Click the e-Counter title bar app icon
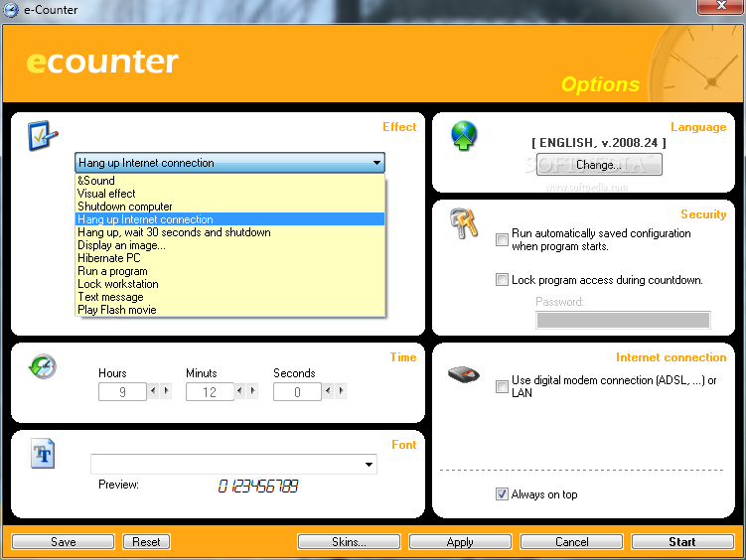 click(x=11, y=10)
